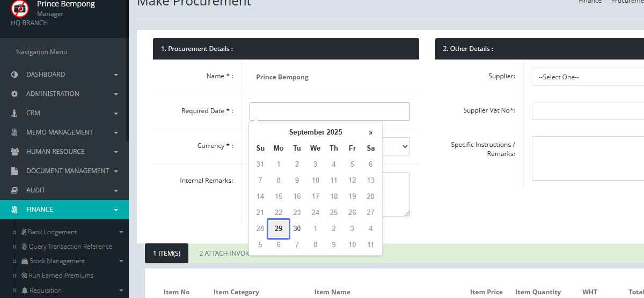Switch to the 1 ITEM(S) tab

tap(166, 254)
